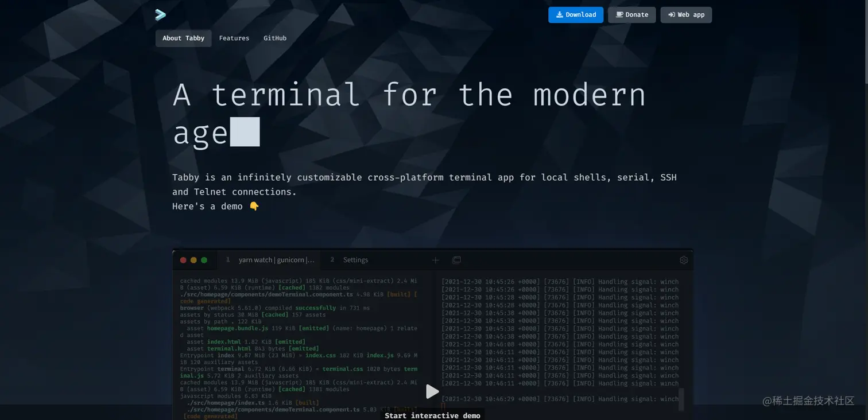Image resolution: width=868 pixels, height=420 pixels.
Task: Open the GitHub tab
Action: point(275,38)
